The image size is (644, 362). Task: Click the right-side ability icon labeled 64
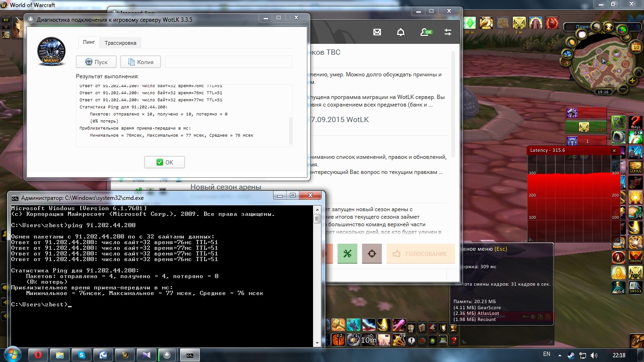[x=619, y=287]
